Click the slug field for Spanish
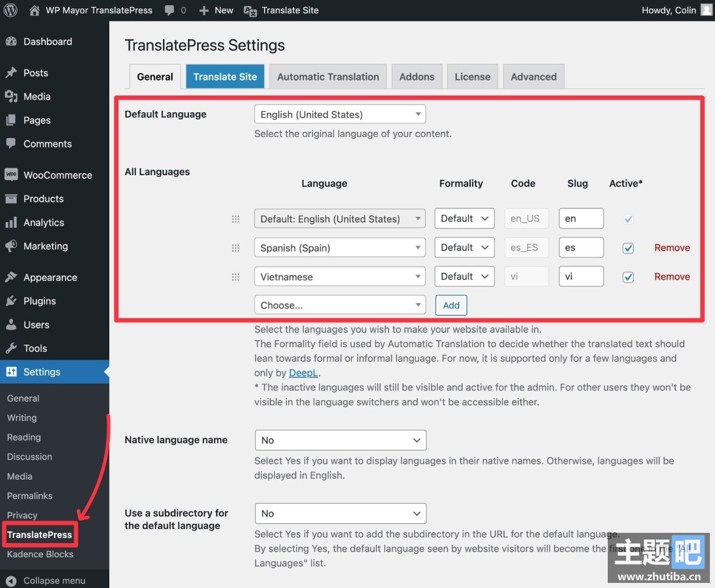Viewport: 715px width, 588px height. click(x=581, y=247)
